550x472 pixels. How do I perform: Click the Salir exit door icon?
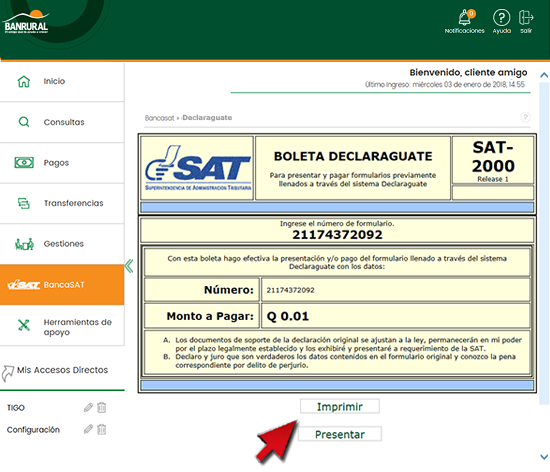(526, 17)
